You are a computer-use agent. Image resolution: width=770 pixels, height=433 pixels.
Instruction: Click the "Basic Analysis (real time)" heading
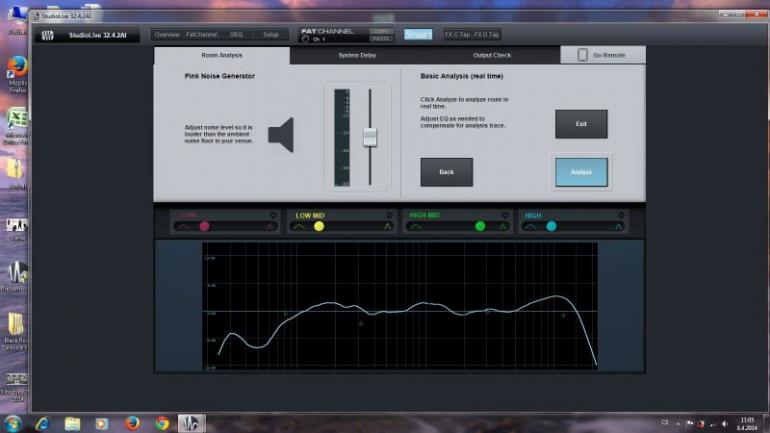tap(462, 76)
